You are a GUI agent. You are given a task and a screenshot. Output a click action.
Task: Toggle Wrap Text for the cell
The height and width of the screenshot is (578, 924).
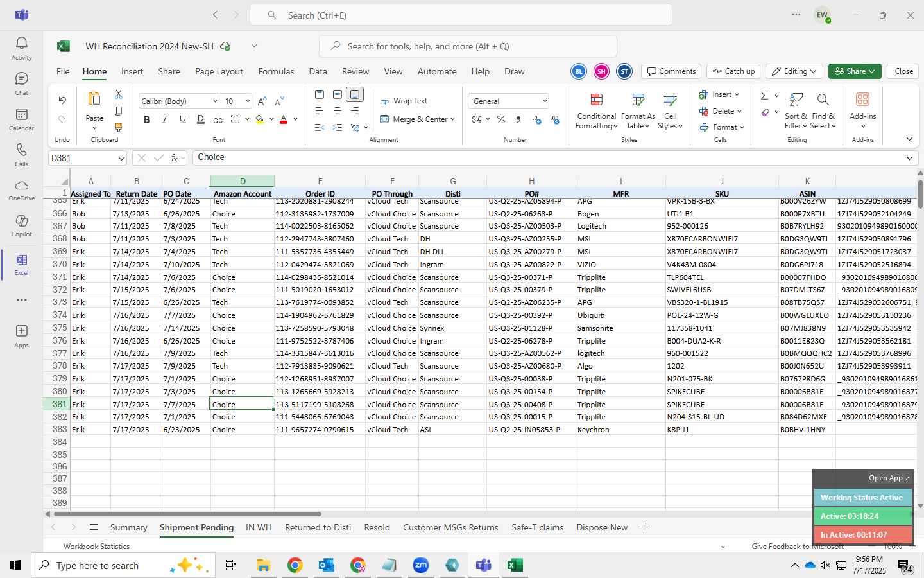click(404, 101)
